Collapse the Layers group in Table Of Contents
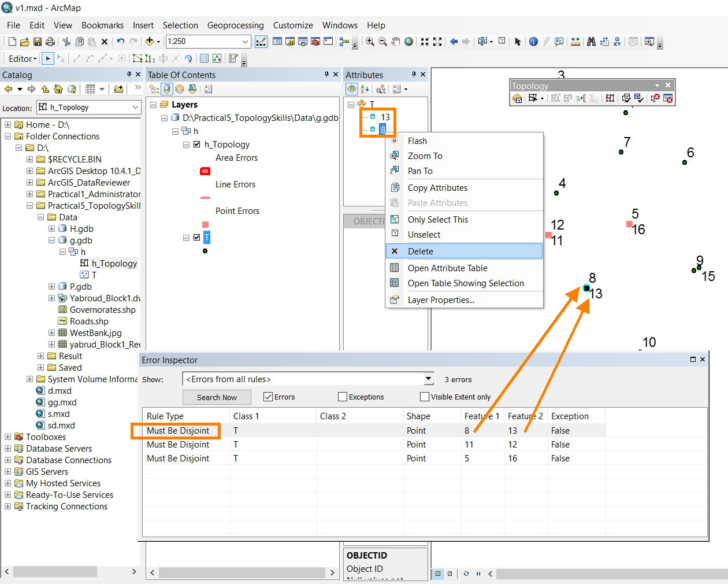 [153, 105]
